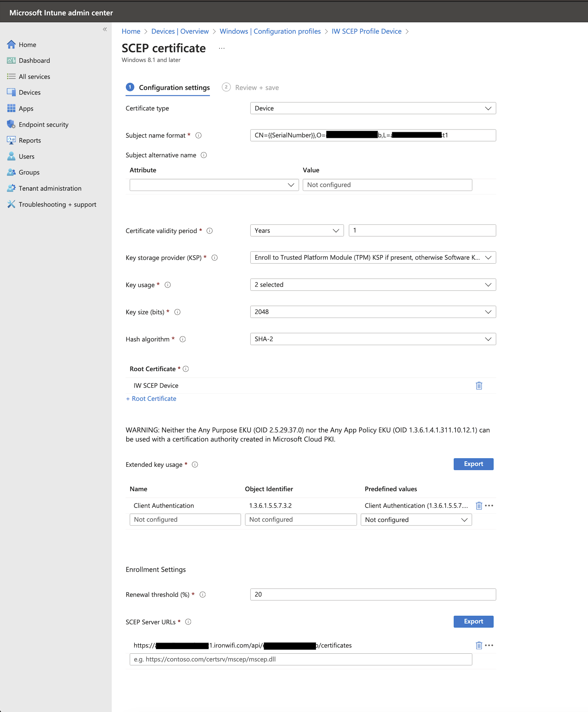
Task: Click the info icon beside Key usage
Action: 167,285
